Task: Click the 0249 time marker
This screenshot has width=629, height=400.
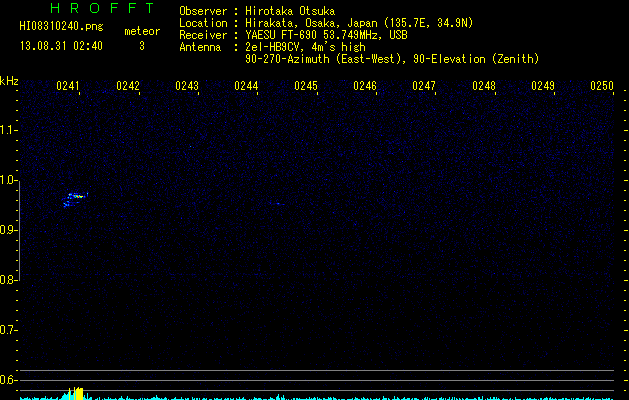Action: pos(543,86)
